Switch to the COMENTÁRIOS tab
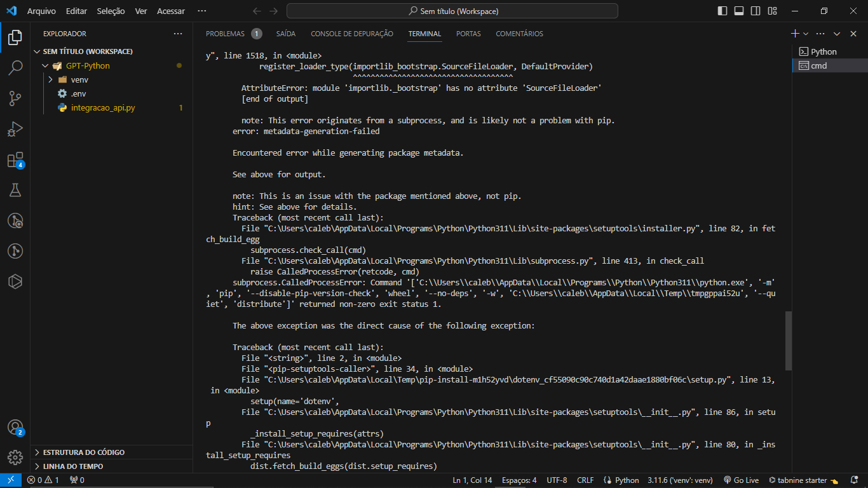Image resolution: width=868 pixels, height=488 pixels. 519,34
